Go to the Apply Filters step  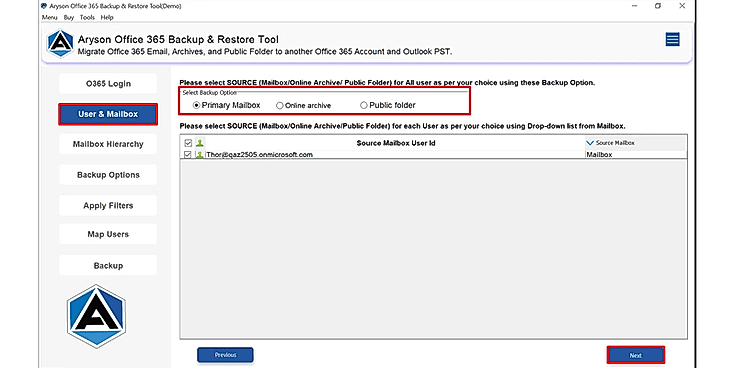(x=108, y=206)
